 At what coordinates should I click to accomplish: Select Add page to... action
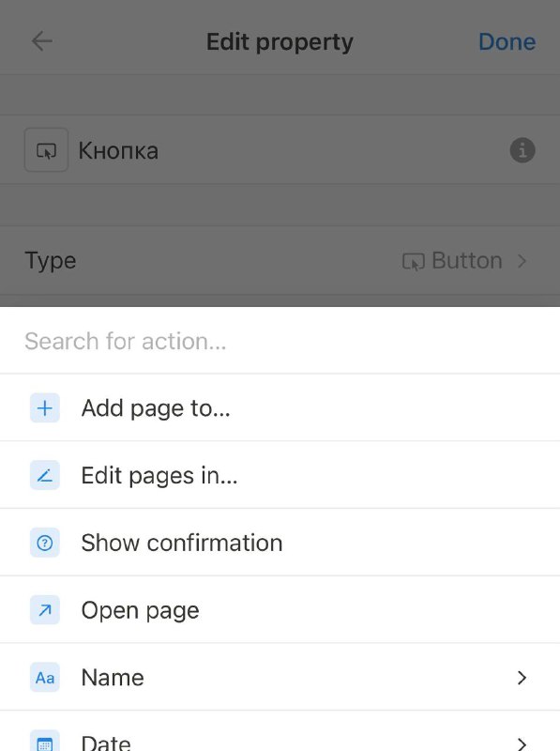coord(280,408)
